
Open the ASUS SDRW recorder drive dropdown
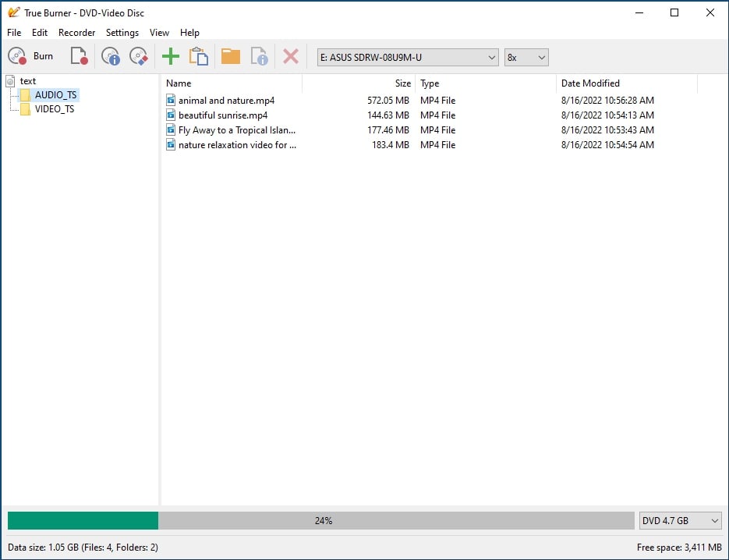tap(407, 57)
